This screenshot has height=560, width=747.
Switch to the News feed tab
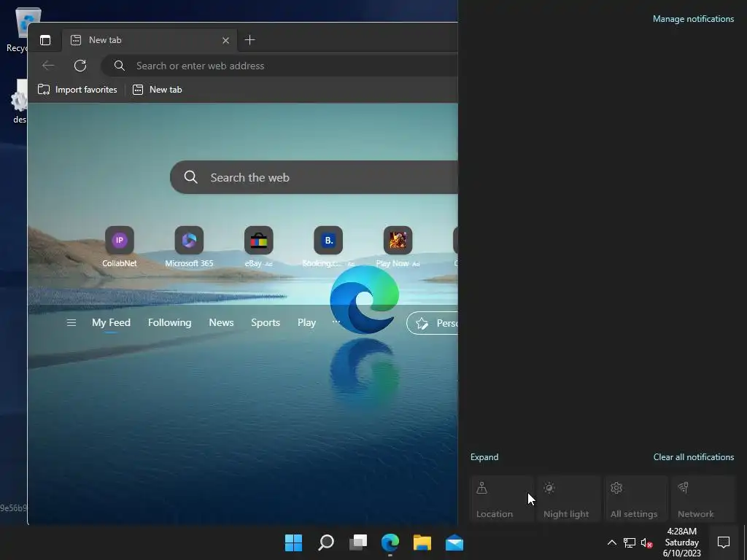point(221,323)
